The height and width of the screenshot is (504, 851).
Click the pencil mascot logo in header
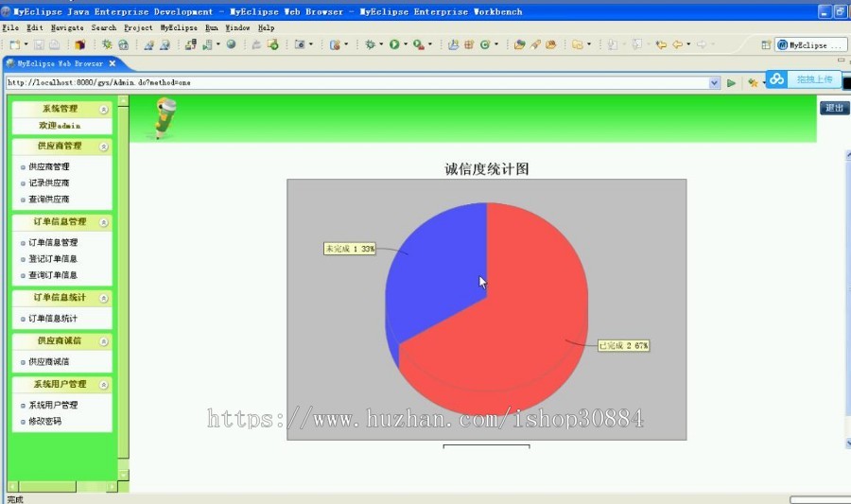coord(165,117)
